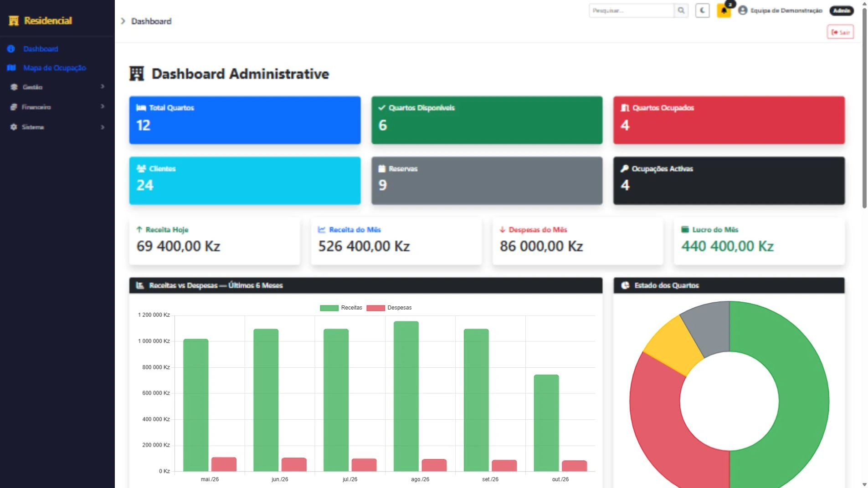
Task: Click the Financeiro menu icon
Action: pyautogui.click(x=14, y=107)
